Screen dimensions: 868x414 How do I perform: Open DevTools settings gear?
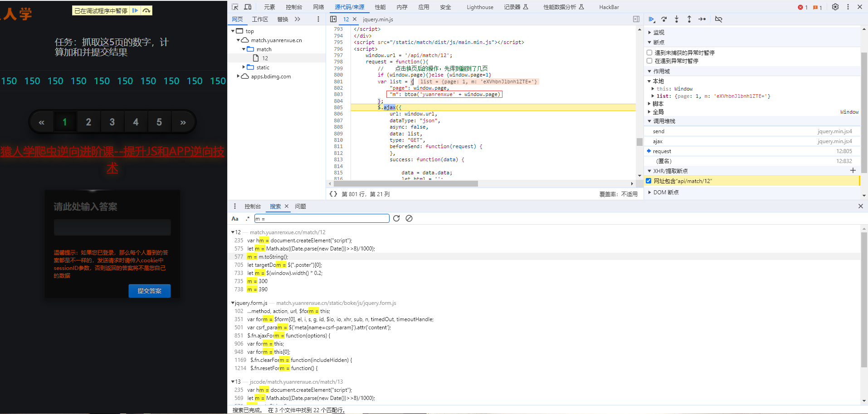pyautogui.click(x=835, y=7)
